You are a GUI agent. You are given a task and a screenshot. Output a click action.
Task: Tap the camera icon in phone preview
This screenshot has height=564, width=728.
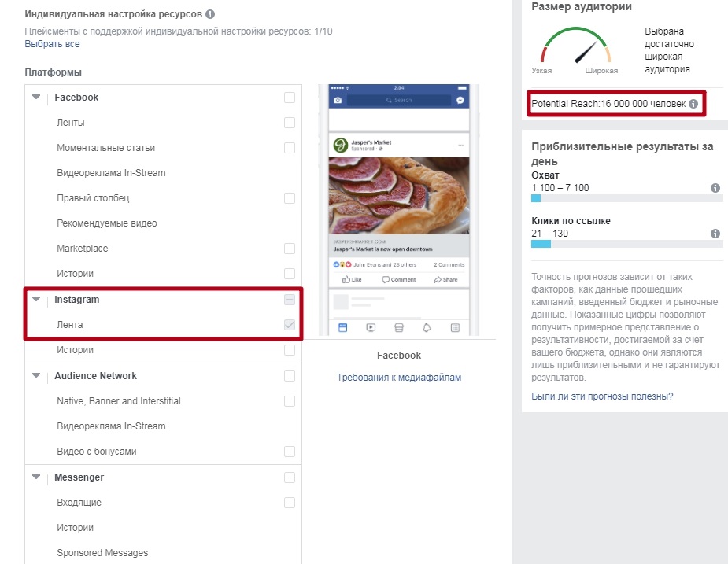coord(338,100)
